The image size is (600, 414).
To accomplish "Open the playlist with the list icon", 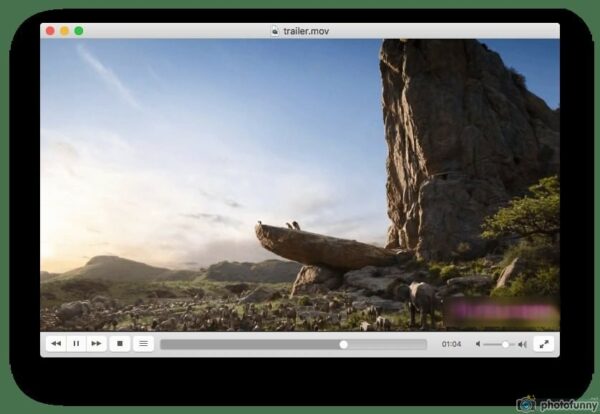I will click(143, 344).
